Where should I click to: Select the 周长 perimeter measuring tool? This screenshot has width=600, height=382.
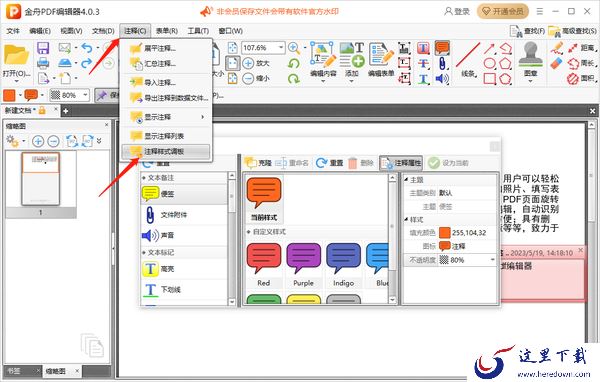[x=582, y=64]
